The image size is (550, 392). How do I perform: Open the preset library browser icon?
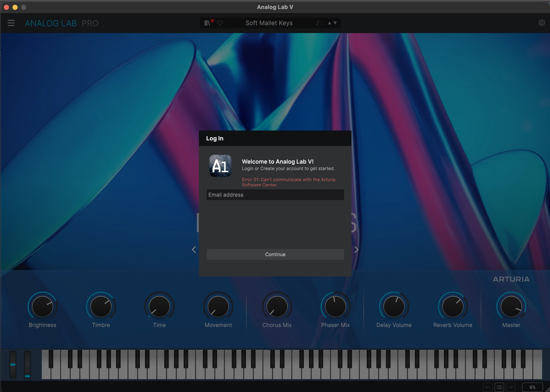(207, 23)
